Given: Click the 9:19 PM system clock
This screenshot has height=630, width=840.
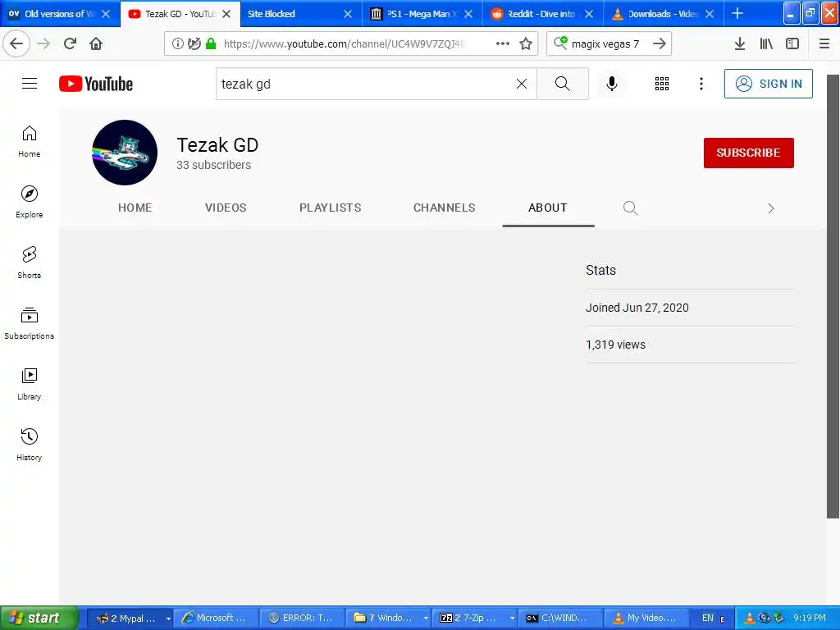Looking at the screenshot, I should coord(810,619).
